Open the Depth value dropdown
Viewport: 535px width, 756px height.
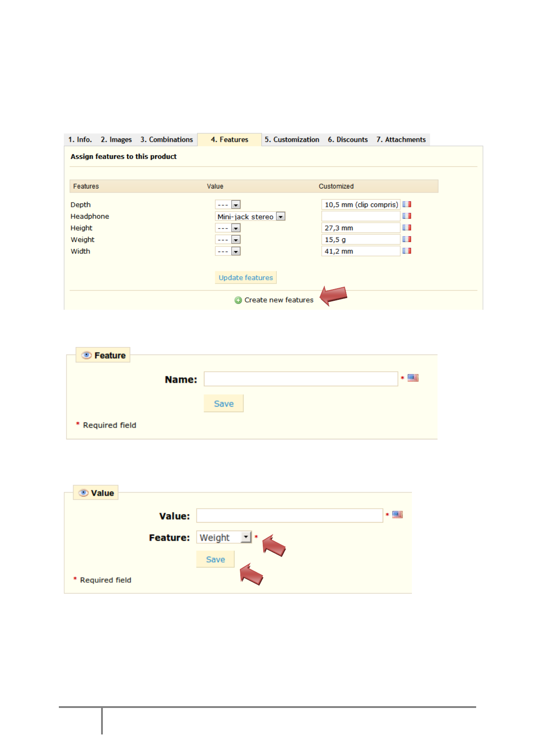pyautogui.click(x=228, y=205)
